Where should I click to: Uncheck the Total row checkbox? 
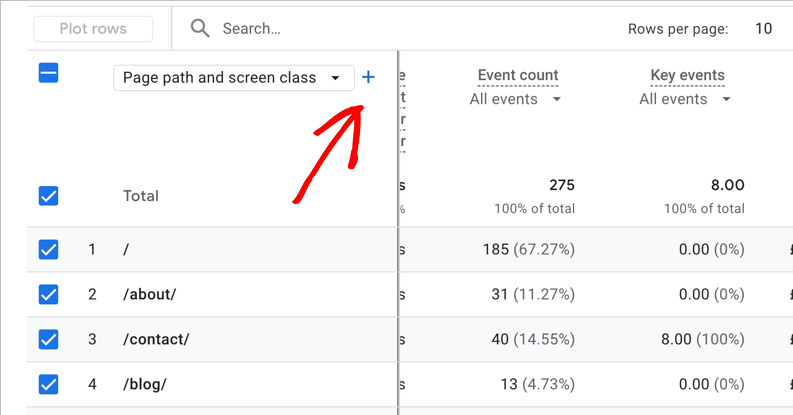48,196
